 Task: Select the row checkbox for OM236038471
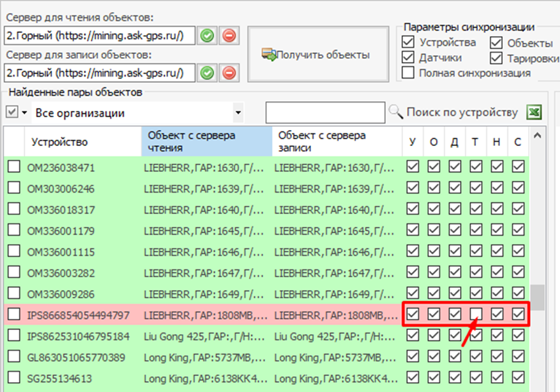tap(13, 166)
